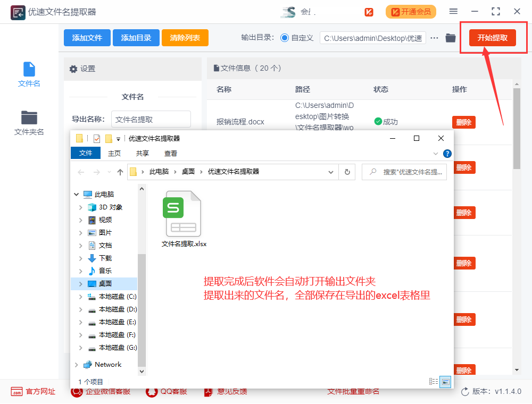Open recent locations dropdown arrow
The height and width of the screenshot is (404, 532).
tap(109, 172)
